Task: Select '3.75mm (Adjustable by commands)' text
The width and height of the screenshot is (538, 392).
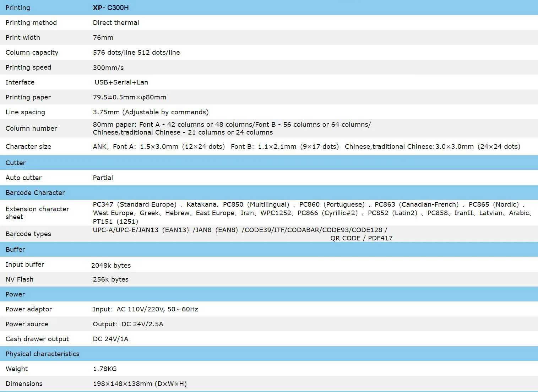Action: [x=151, y=112]
